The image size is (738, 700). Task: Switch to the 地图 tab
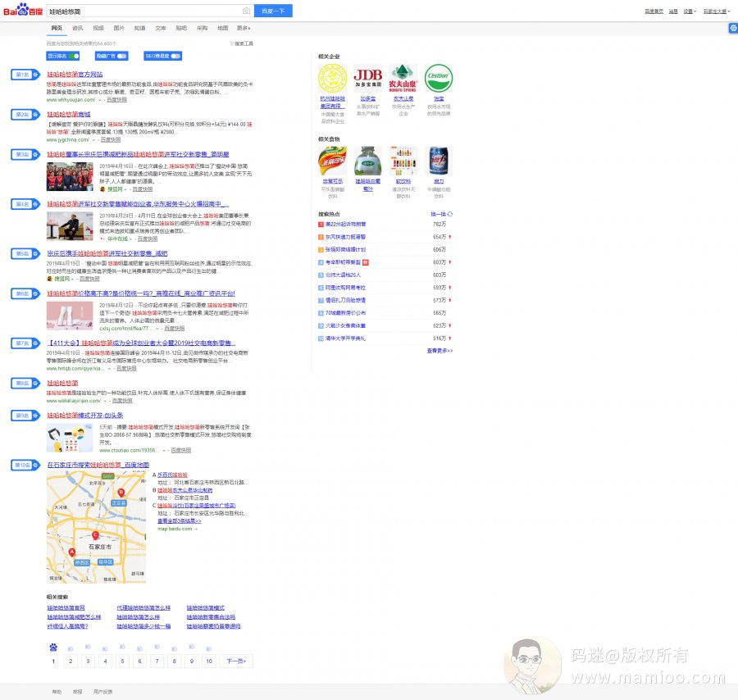coord(222,28)
